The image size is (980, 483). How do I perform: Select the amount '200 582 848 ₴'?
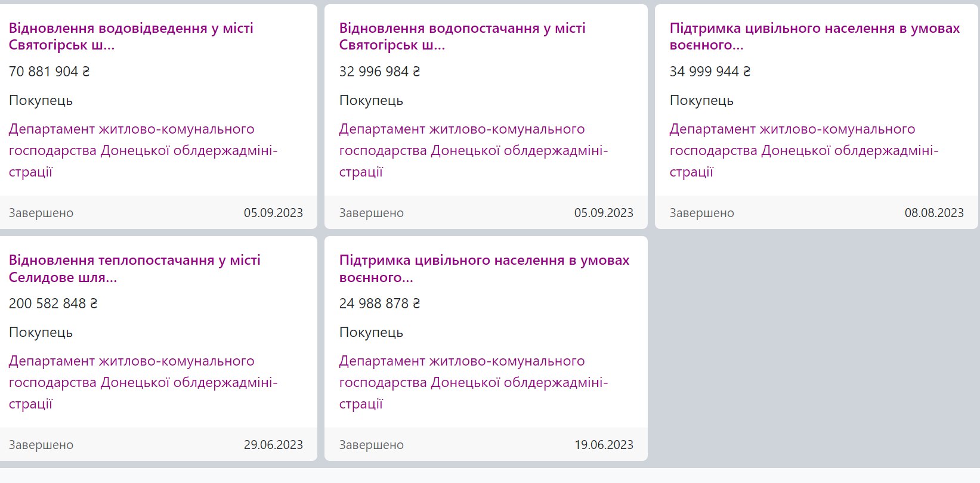point(53,304)
